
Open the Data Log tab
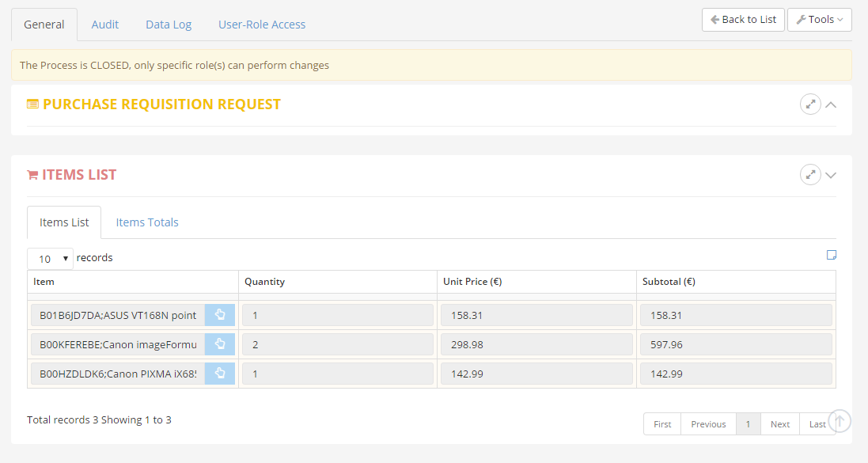click(x=169, y=25)
